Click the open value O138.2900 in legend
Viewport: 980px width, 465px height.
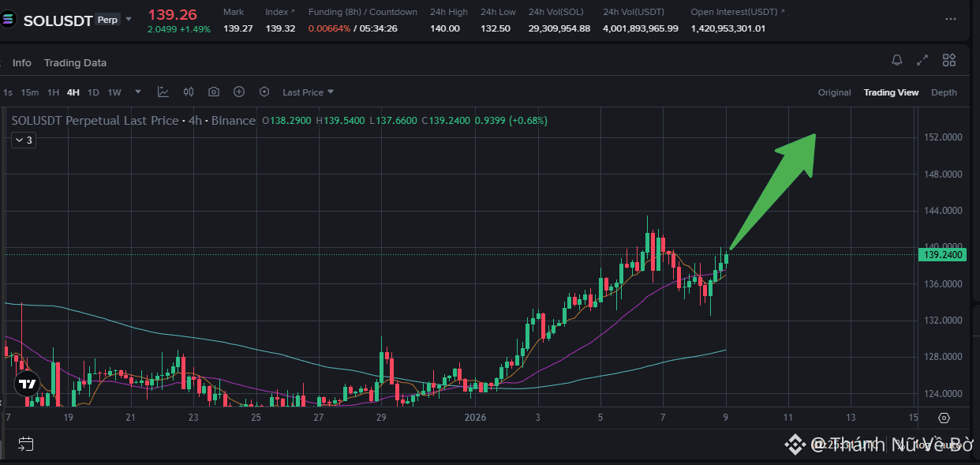[x=287, y=121]
